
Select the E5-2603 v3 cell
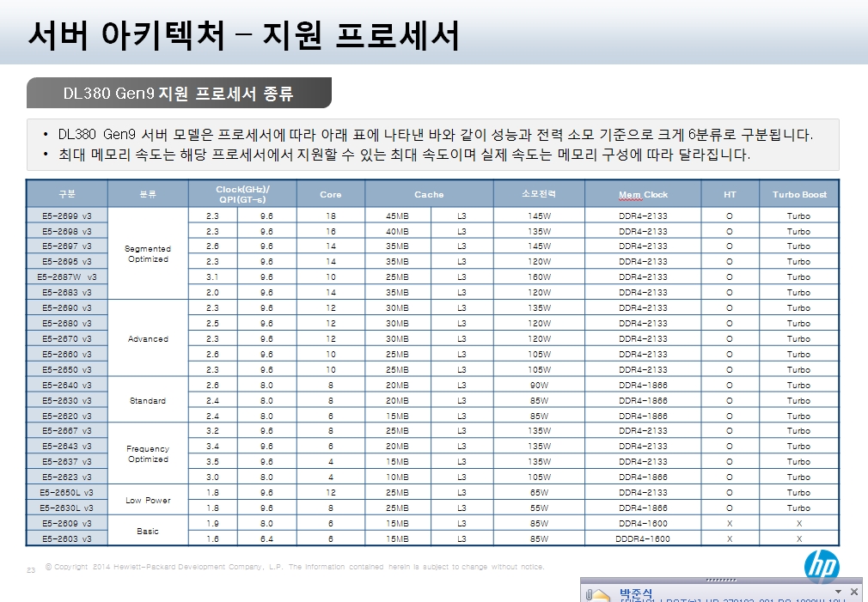pos(67,539)
